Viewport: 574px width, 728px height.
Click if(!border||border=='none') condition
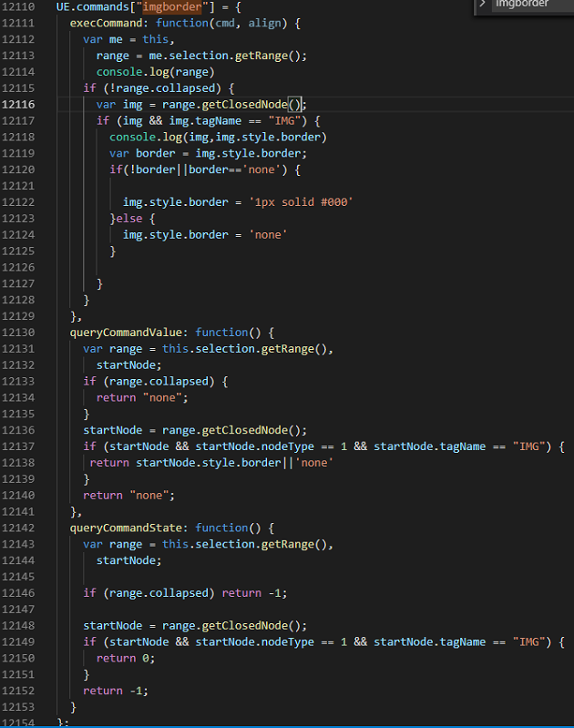(199, 169)
